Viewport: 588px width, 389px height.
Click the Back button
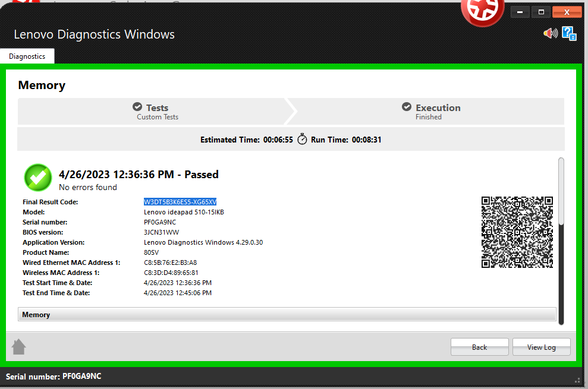[480, 347]
